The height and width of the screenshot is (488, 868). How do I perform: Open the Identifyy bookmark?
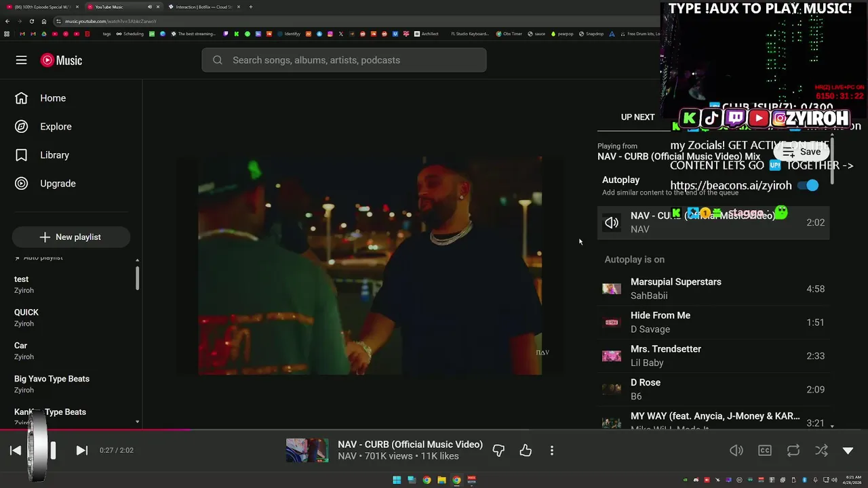tap(289, 34)
